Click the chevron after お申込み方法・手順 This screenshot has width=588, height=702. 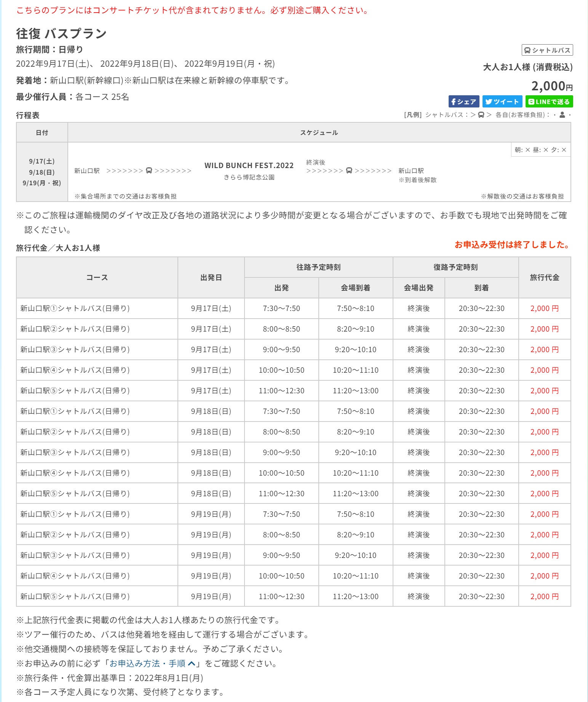coord(192,664)
